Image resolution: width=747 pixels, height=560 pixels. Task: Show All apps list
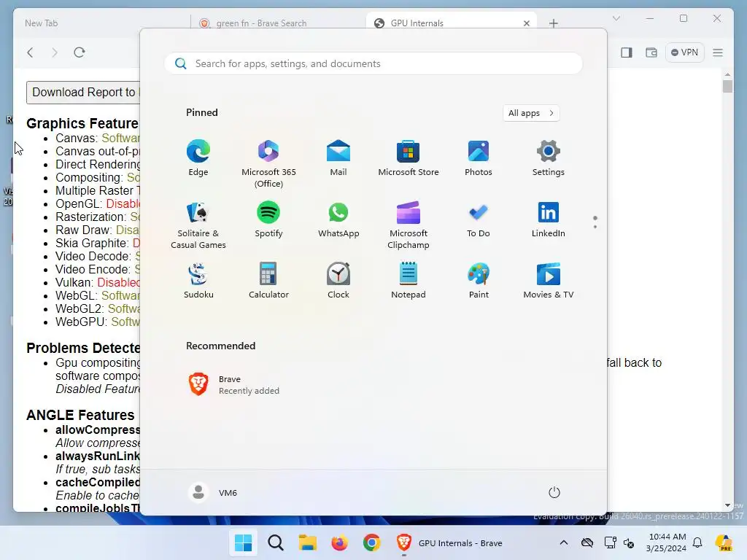[x=531, y=113]
